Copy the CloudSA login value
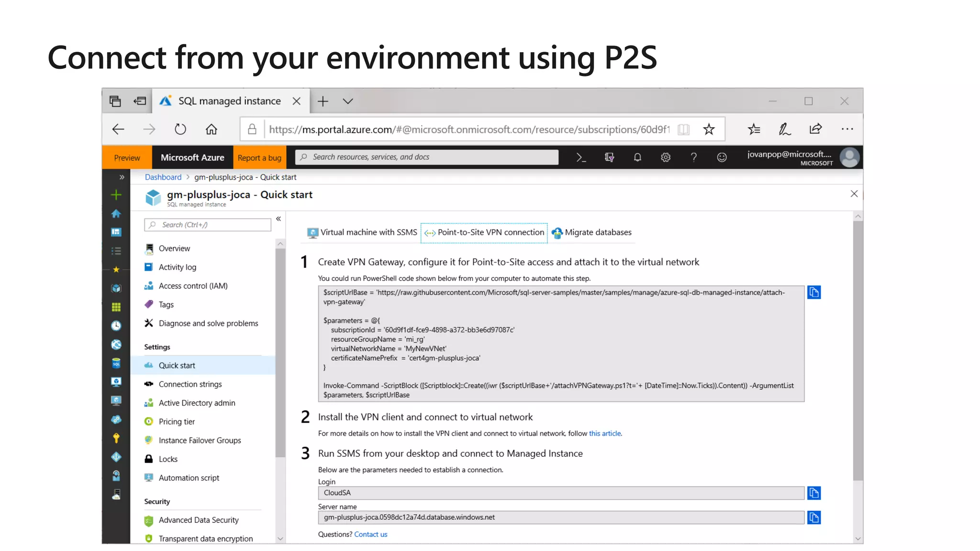 [x=813, y=493]
